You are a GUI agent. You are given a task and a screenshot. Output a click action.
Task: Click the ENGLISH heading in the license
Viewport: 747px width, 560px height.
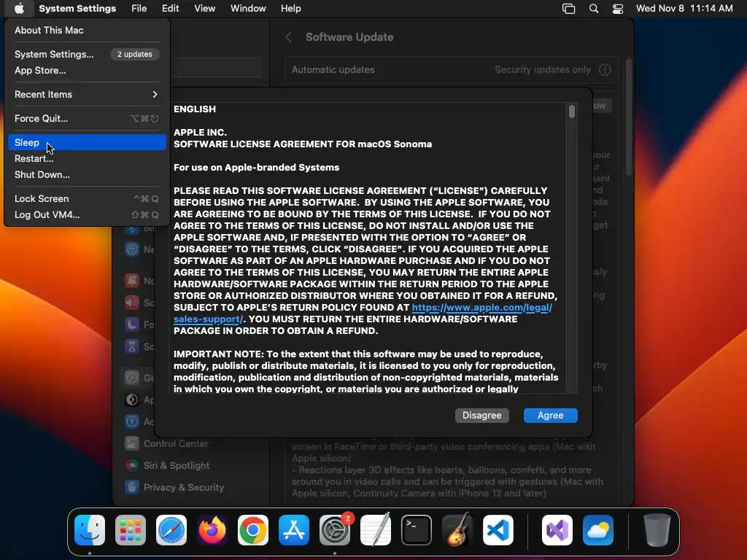click(194, 109)
